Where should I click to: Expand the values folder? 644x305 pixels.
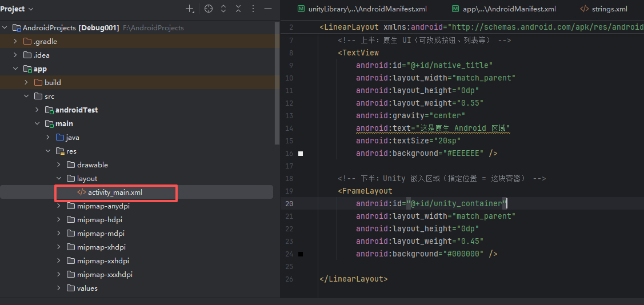click(x=59, y=288)
